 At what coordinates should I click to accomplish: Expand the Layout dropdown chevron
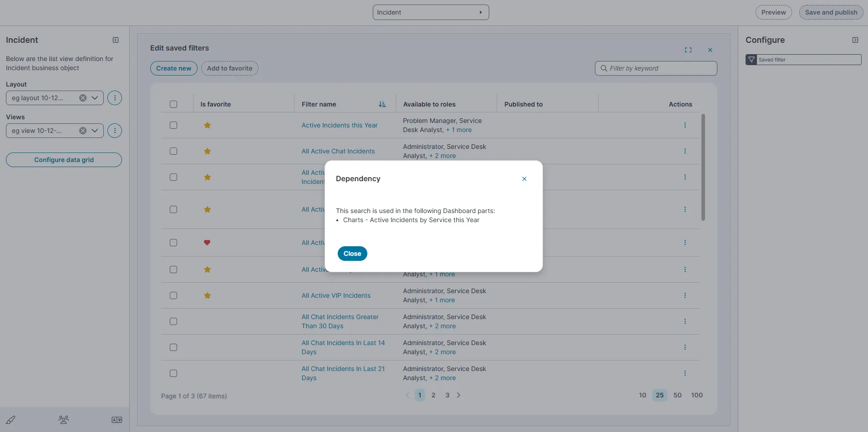[95, 98]
